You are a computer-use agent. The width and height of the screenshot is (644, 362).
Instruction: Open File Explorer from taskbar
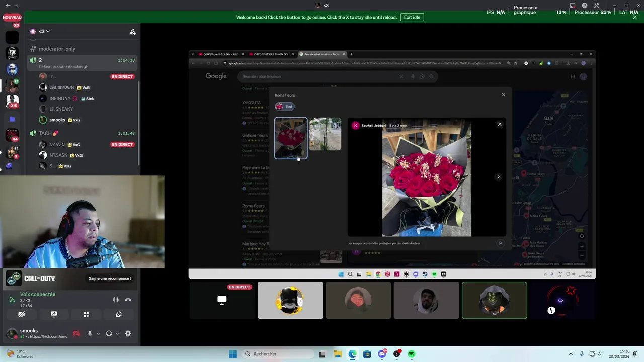click(x=338, y=354)
